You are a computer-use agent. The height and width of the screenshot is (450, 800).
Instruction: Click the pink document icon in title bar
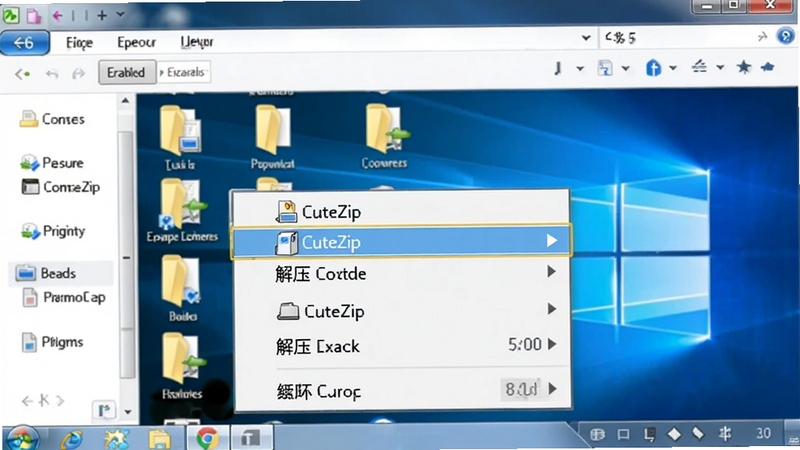point(34,16)
